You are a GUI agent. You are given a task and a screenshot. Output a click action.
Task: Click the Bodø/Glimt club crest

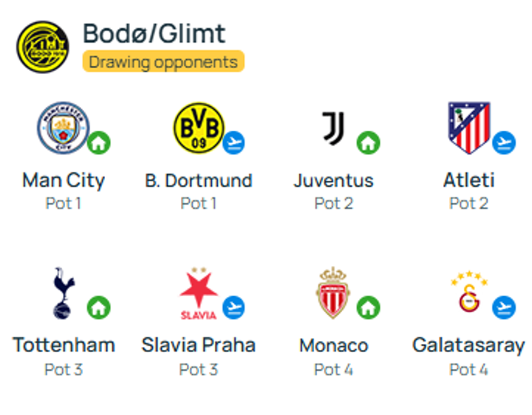click(x=43, y=46)
